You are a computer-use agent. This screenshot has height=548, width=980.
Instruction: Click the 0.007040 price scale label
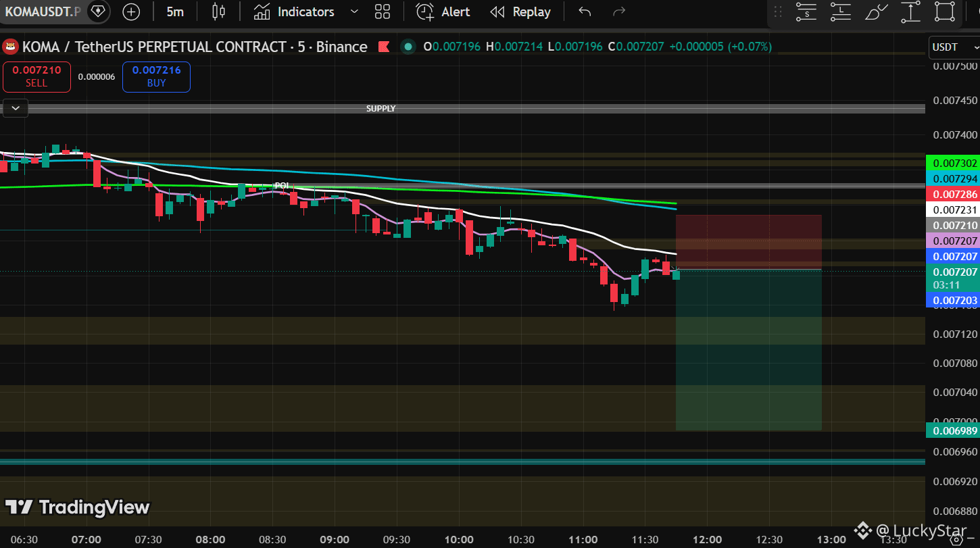[x=955, y=392]
